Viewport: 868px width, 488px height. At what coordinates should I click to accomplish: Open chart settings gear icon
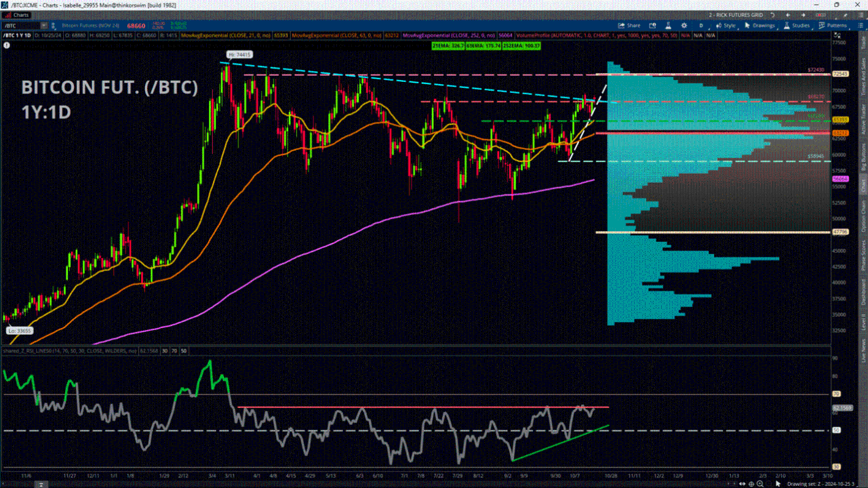tap(686, 25)
